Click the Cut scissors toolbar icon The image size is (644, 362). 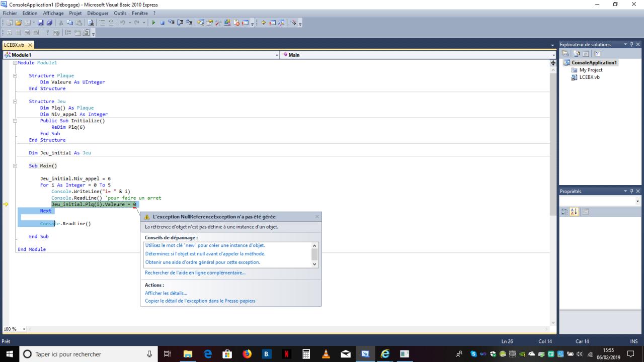[61, 23]
